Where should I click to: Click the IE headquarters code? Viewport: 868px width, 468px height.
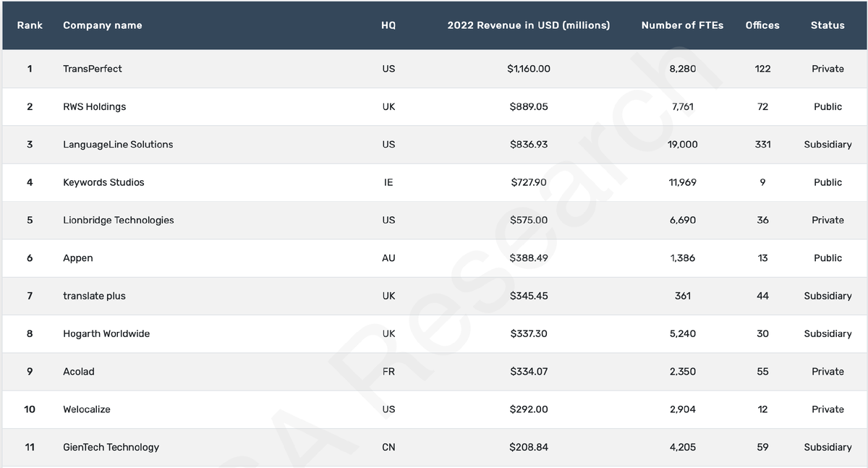point(388,182)
